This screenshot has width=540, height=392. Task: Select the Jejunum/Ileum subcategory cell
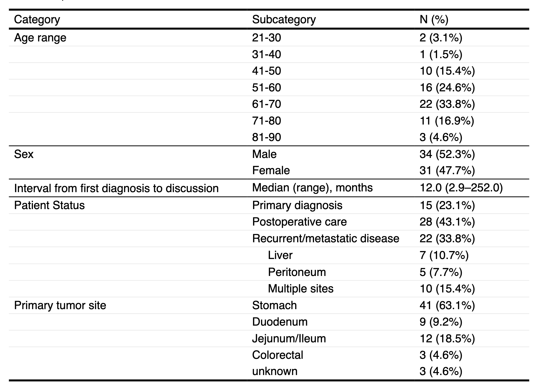coord(289,338)
